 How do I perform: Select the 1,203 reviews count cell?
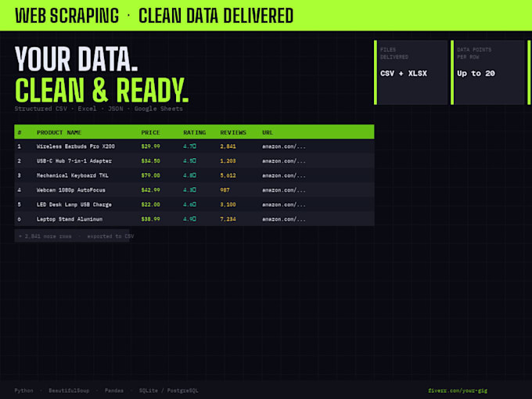coord(228,161)
